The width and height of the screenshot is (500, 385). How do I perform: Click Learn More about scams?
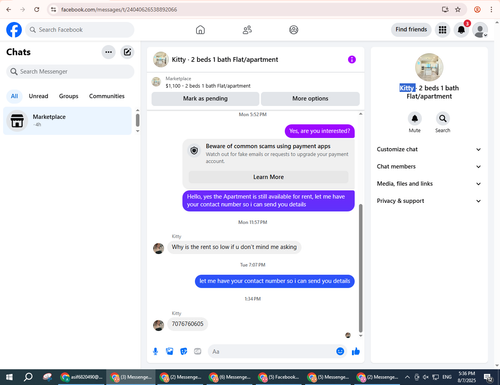pyautogui.click(x=268, y=177)
